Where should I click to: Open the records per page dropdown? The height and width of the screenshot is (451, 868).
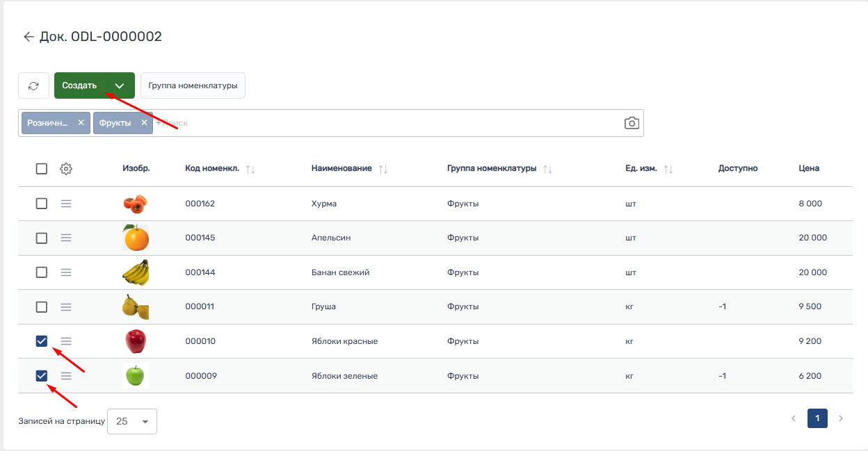click(x=132, y=421)
